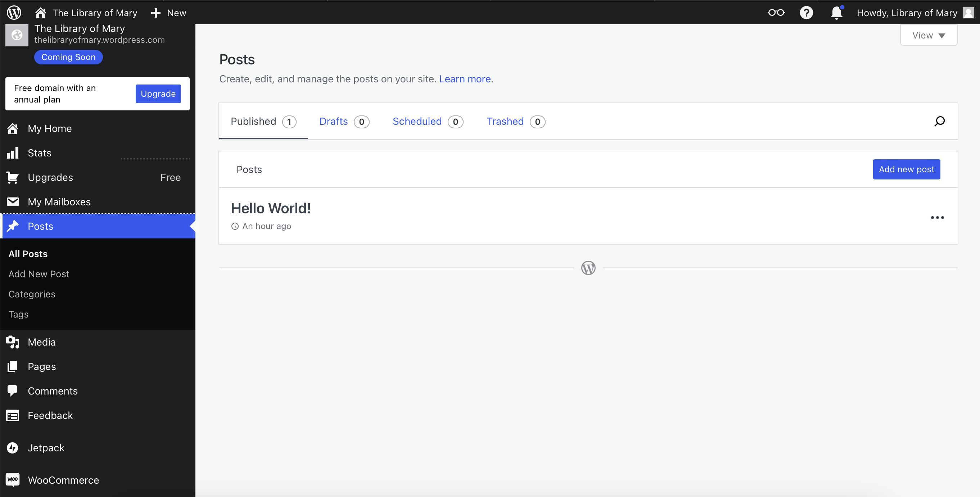
Task: Click the Comments bubble icon
Action: [x=13, y=391]
